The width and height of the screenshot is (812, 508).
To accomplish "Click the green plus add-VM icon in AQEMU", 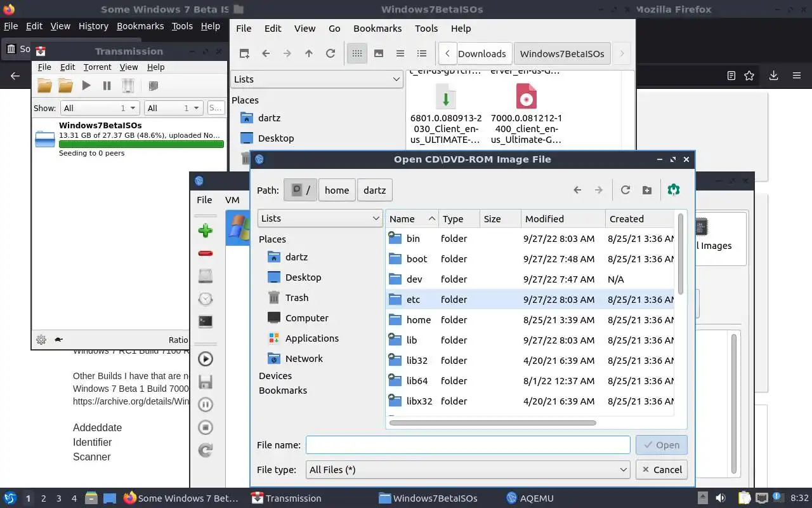I will (x=205, y=231).
